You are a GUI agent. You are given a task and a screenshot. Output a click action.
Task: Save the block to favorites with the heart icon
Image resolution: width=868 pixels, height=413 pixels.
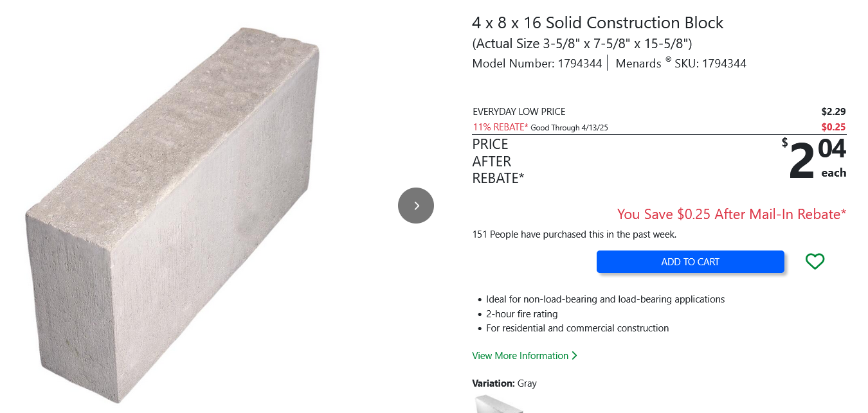pos(815,261)
